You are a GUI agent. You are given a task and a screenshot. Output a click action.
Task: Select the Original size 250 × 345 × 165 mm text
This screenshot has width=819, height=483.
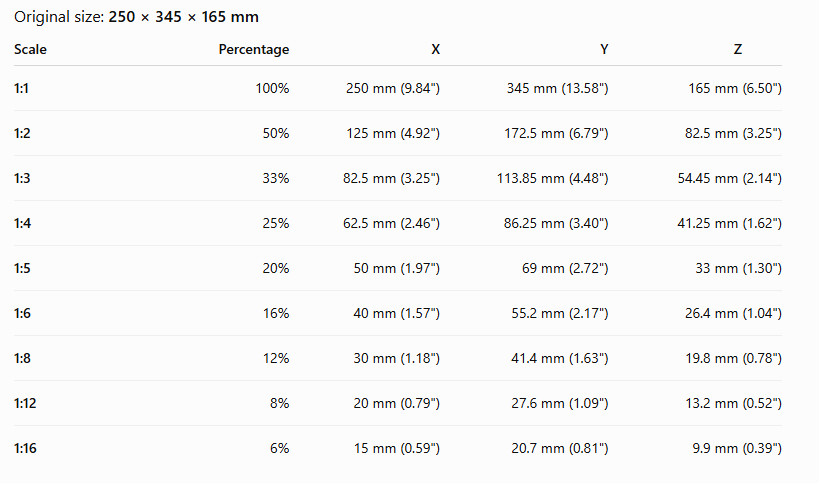coord(136,17)
